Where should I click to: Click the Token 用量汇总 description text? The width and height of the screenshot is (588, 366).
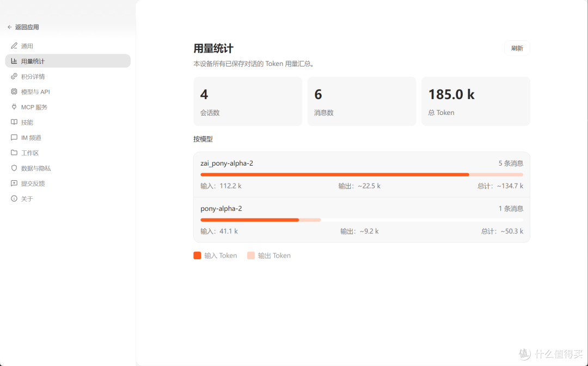[254, 64]
